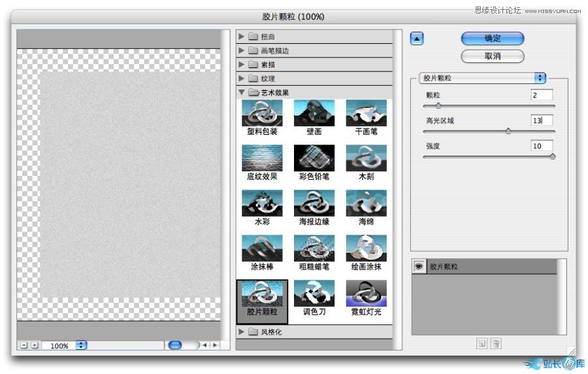Viewport: 588px width, 374px height.
Task: Click the zoom out minus button
Action: pos(24,345)
